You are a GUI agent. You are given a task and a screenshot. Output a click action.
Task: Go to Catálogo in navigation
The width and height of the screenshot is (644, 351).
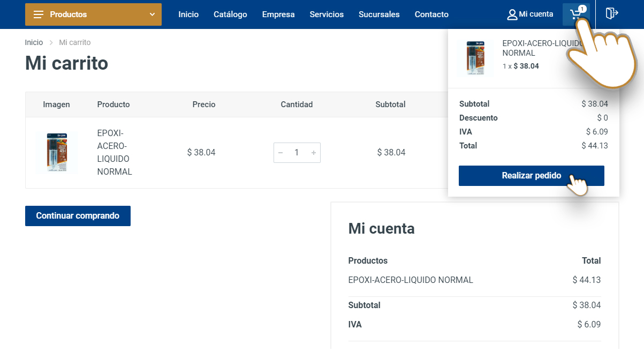click(230, 14)
